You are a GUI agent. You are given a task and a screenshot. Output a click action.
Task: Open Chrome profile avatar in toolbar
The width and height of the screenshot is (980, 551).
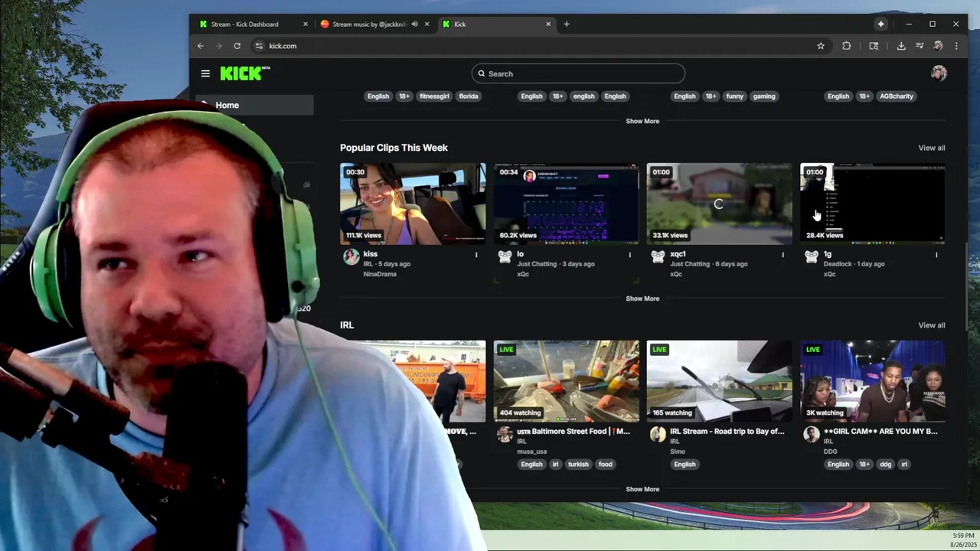click(x=938, y=46)
